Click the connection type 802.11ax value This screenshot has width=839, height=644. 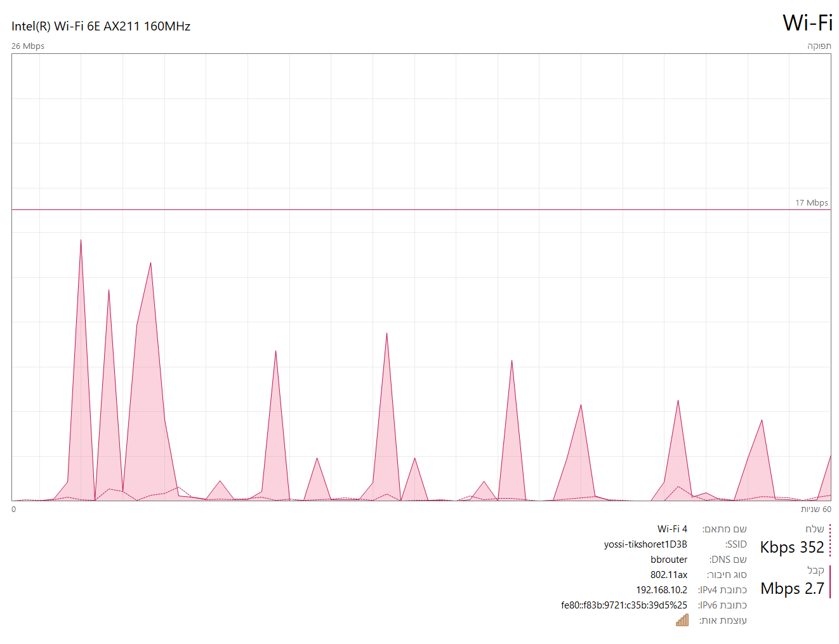(668, 575)
